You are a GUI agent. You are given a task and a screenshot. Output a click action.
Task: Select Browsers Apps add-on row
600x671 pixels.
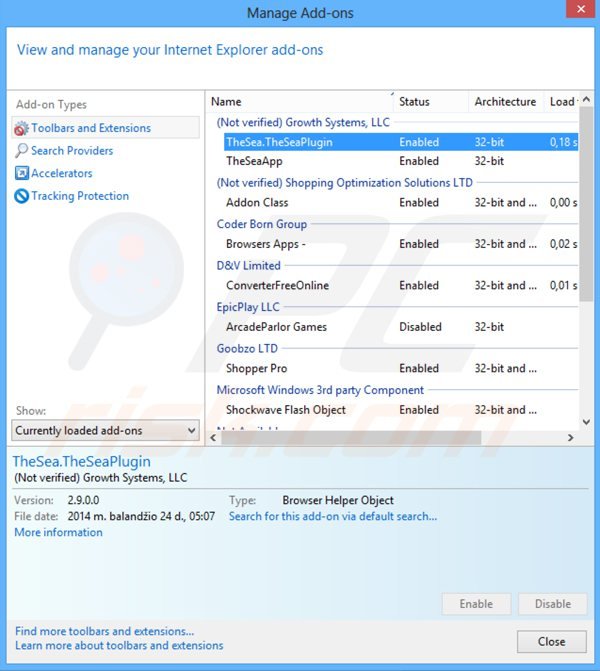tap(401, 244)
